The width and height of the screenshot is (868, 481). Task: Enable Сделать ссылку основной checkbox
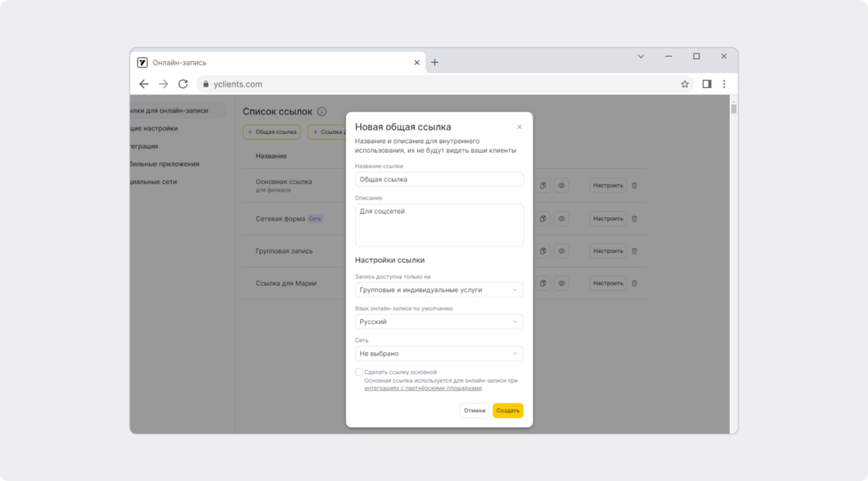click(359, 372)
